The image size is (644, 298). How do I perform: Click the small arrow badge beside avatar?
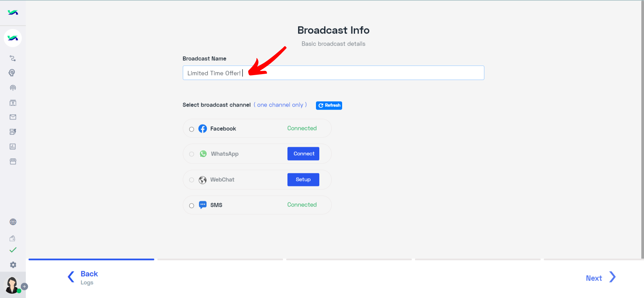pyautogui.click(x=24, y=287)
